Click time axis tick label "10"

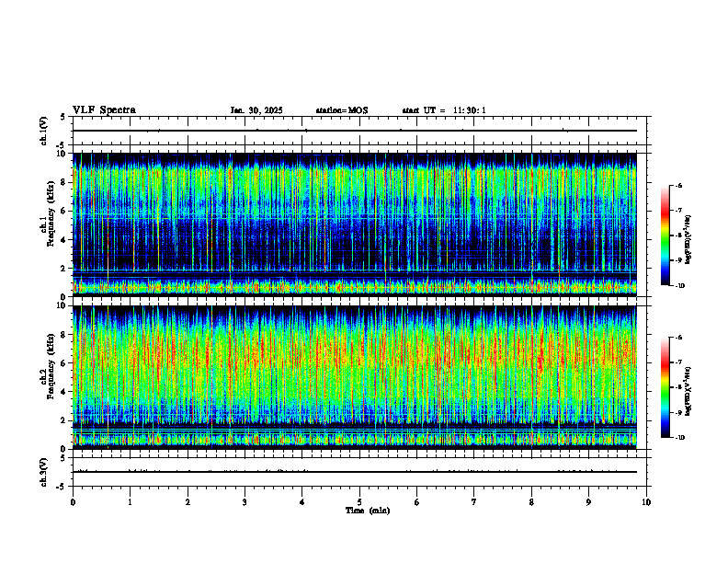[646, 502]
